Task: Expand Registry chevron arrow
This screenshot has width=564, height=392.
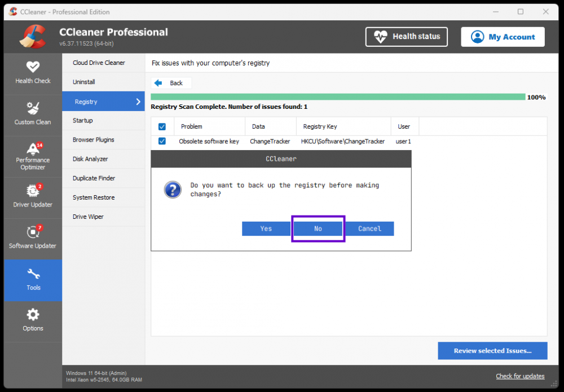Action: point(138,102)
